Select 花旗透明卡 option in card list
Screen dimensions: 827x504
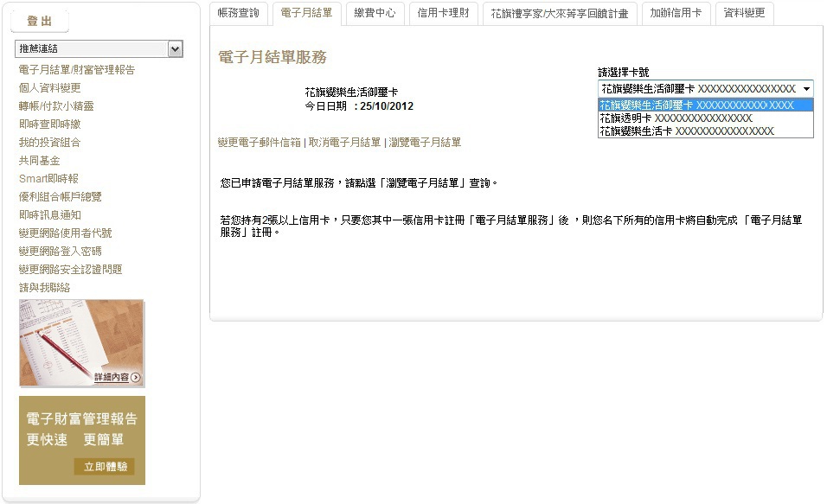click(x=706, y=118)
